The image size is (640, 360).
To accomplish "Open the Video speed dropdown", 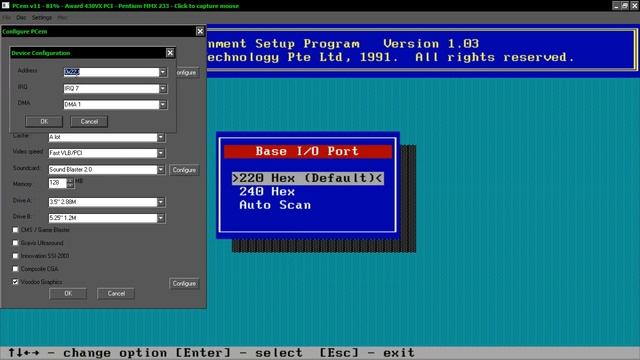I will (x=161, y=153).
